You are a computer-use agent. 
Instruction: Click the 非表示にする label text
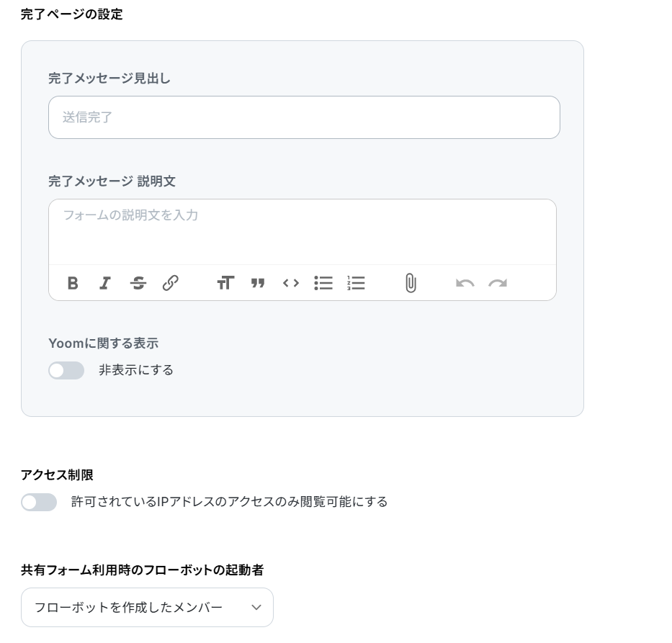[136, 370]
